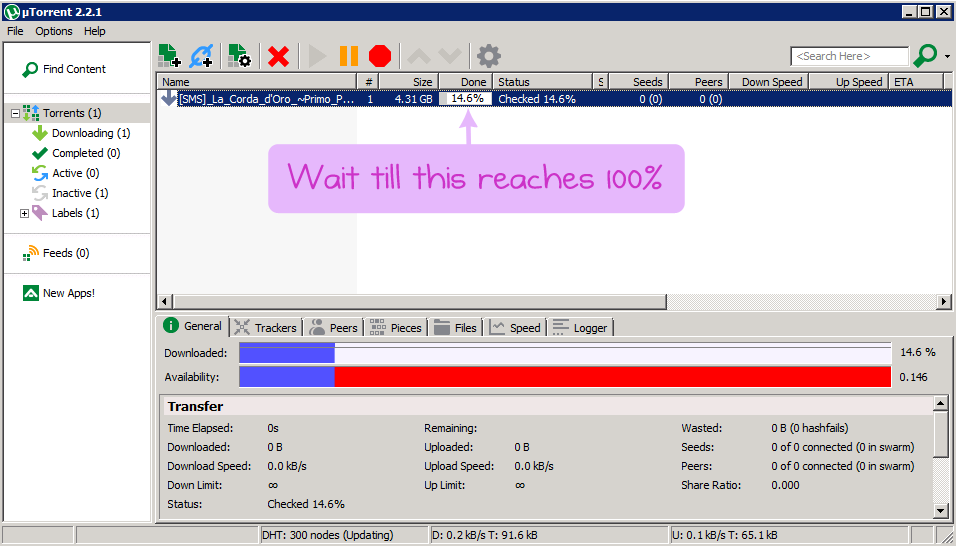Sort by the Up Speed column header
Viewport: 956px width, 546px height.
849,82
